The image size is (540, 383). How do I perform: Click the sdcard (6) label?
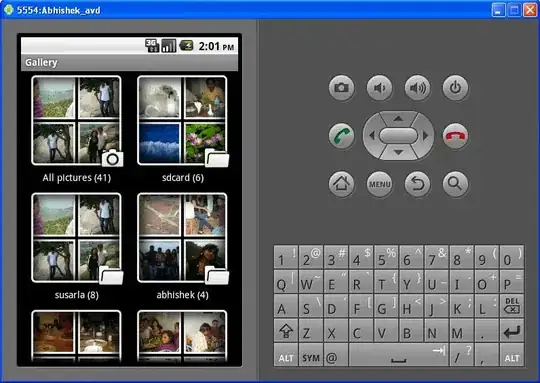tap(183, 178)
